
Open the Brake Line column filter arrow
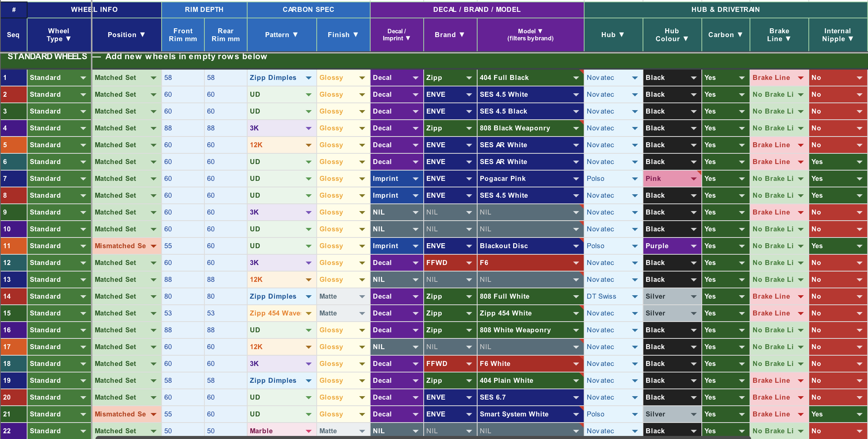788,39
